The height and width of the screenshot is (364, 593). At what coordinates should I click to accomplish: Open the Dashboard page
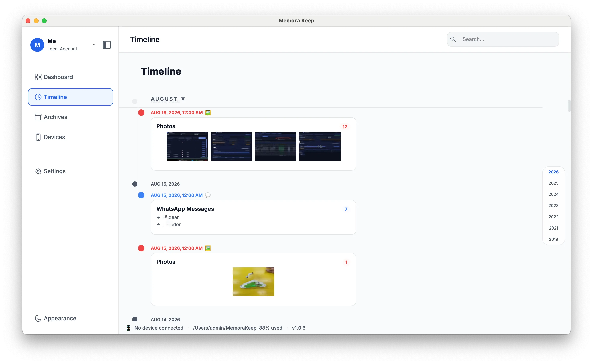(70, 77)
